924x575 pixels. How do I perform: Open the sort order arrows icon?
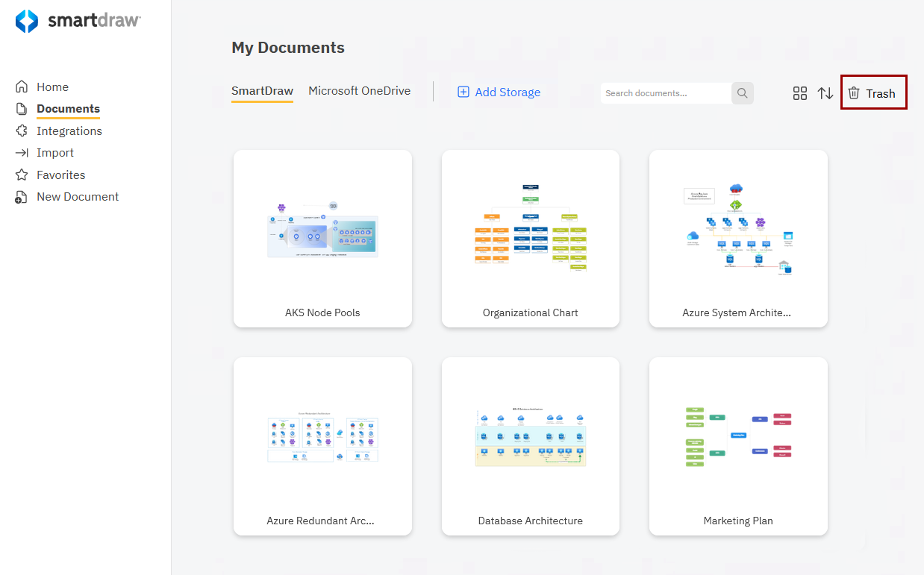[825, 93]
